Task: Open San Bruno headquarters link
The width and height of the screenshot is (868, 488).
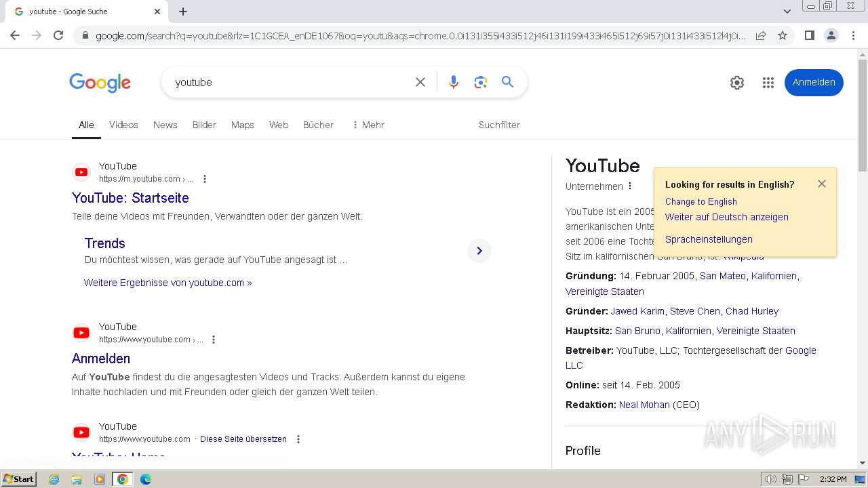Action: [637, 331]
